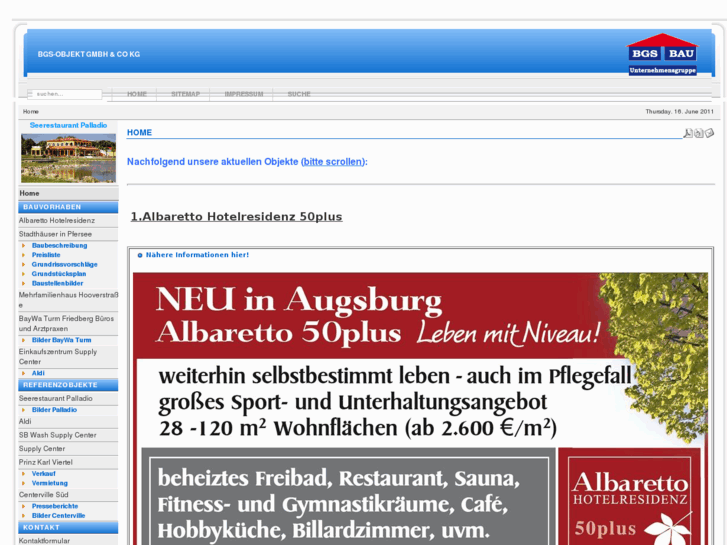Open the PDF version icon

[x=688, y=134]
